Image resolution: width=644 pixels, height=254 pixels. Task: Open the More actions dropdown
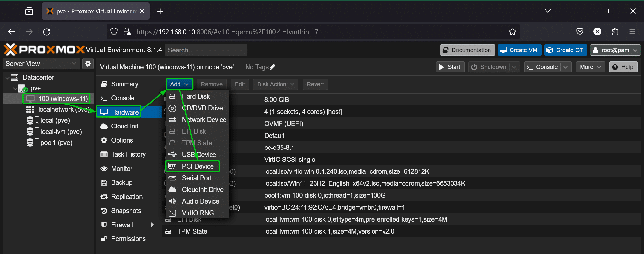590,67
